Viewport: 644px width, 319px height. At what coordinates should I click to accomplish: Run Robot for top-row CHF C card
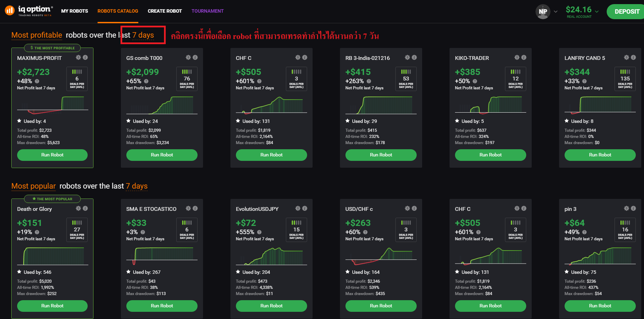[x=272, y=155]
